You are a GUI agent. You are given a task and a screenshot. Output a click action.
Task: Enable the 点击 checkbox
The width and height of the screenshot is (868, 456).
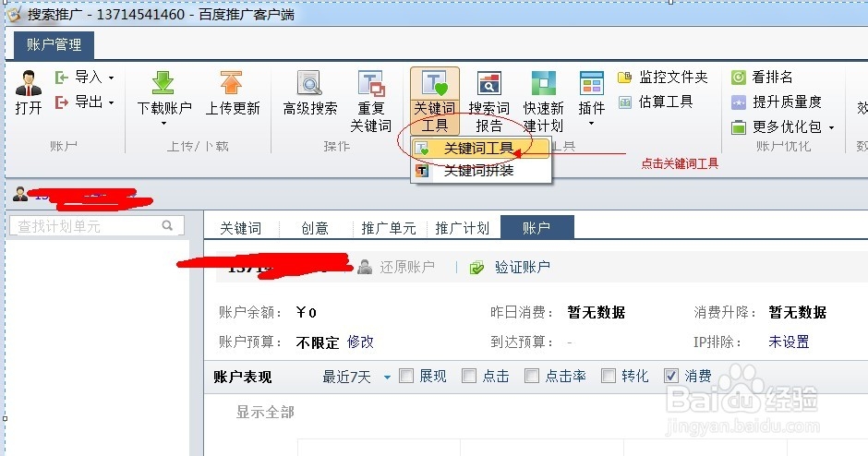(469, 377)
